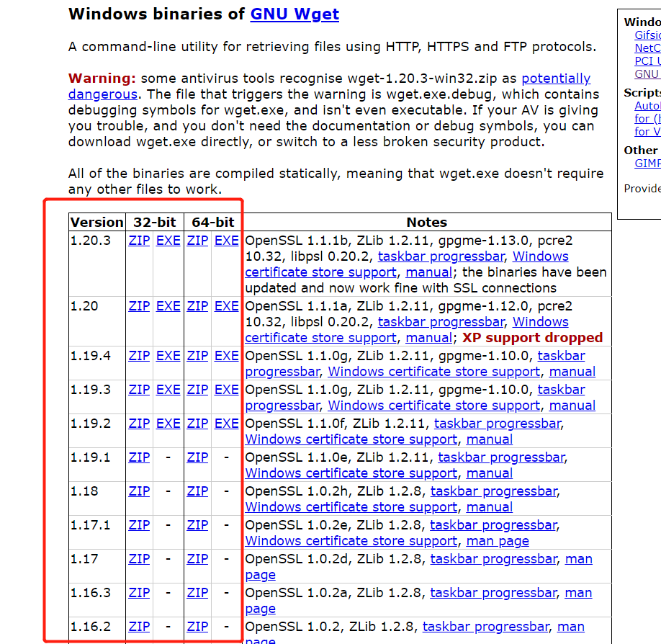Select the 'XP support dropped' text
This screenshot has width=661, height=644.
[x=532, y=337]
